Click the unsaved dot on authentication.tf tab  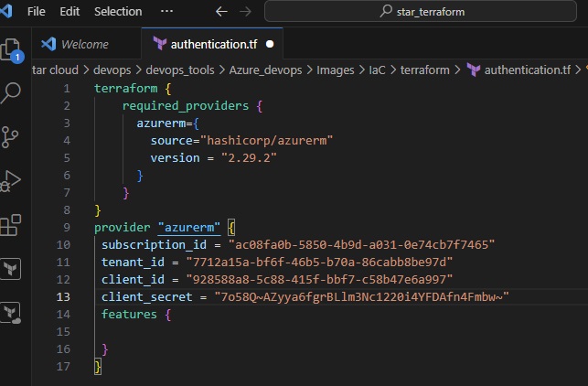tap(270, 44)
